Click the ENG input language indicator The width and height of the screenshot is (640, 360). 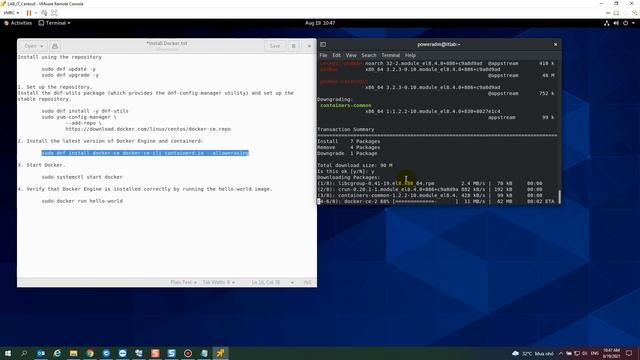coord(595,353)
